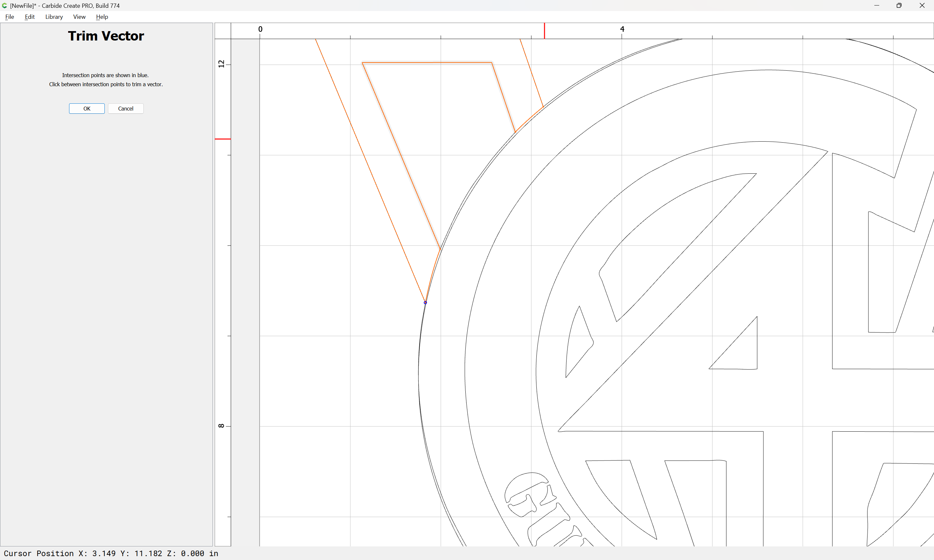The height and width of the screenshot is (560, 934).
Task: Click 'Click between intersection points to trim a vector.'
Action: [106, 84]
